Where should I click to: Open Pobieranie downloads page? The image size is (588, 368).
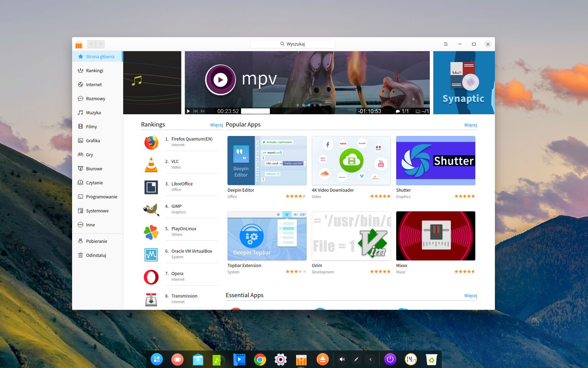coord(97,241)
